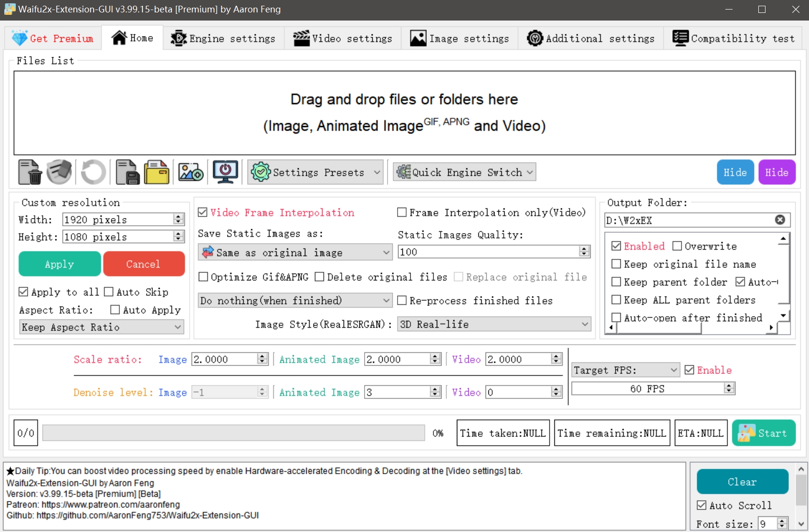Click the output options horizontal scrollbar
The width and height of the screenshot is (809, 532).
tap(691, 328)
